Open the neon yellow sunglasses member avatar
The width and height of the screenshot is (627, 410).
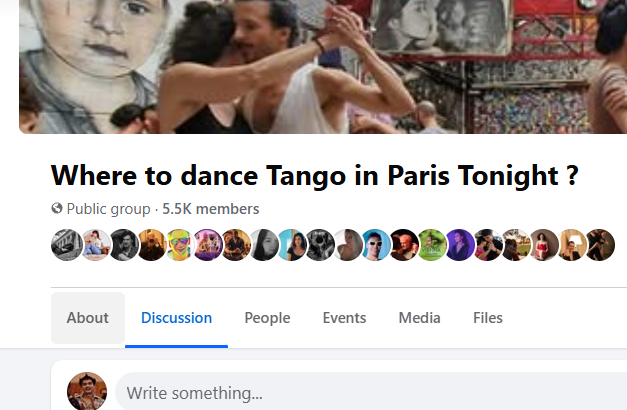[x=179, y=244]
